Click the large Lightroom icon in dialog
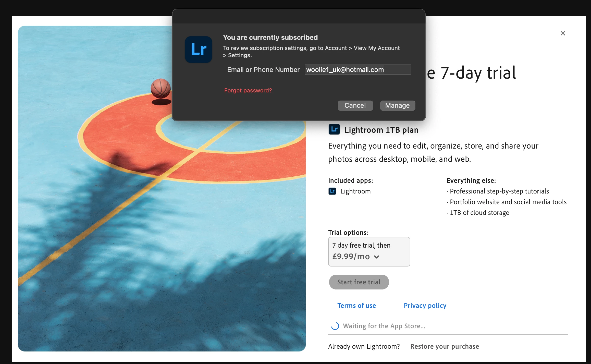Image resolution: width=591 pixels, height=364 pixels. click(x=199, y=50)
